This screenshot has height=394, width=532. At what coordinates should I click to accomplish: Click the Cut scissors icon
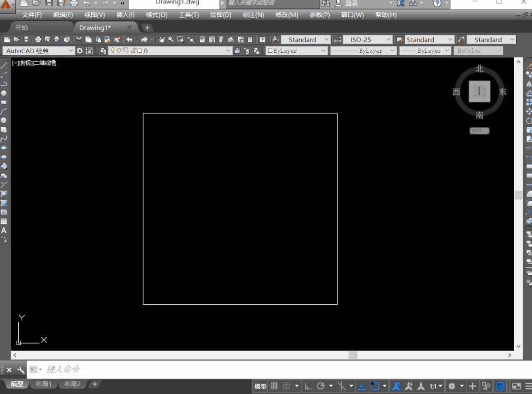tap(79, 40)
